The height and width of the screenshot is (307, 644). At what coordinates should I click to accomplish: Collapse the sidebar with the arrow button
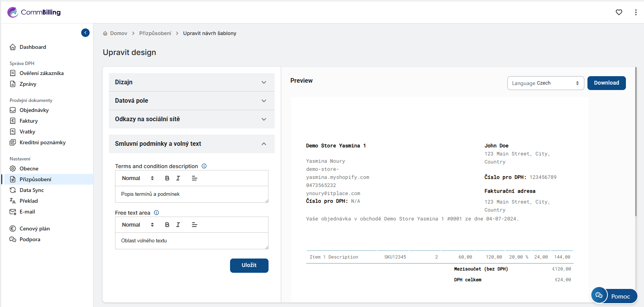click(x=85, y=33)
